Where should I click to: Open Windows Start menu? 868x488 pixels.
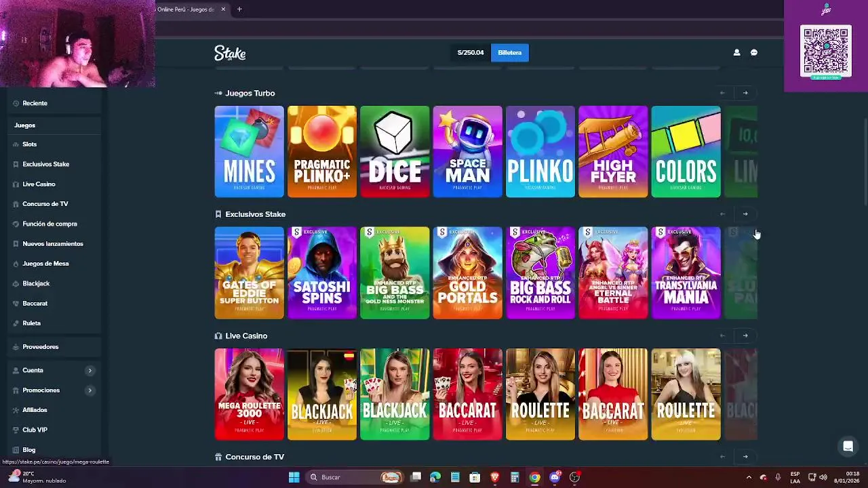coord(294,477)
